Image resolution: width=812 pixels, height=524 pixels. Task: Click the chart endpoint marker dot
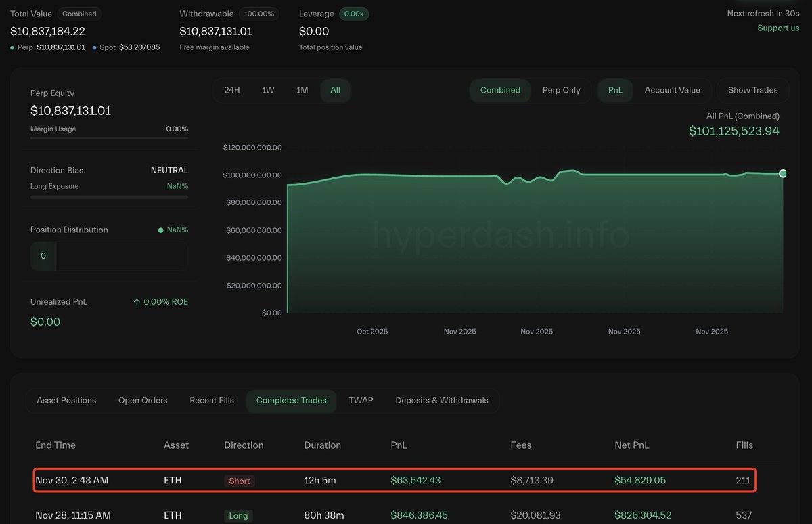783,174
